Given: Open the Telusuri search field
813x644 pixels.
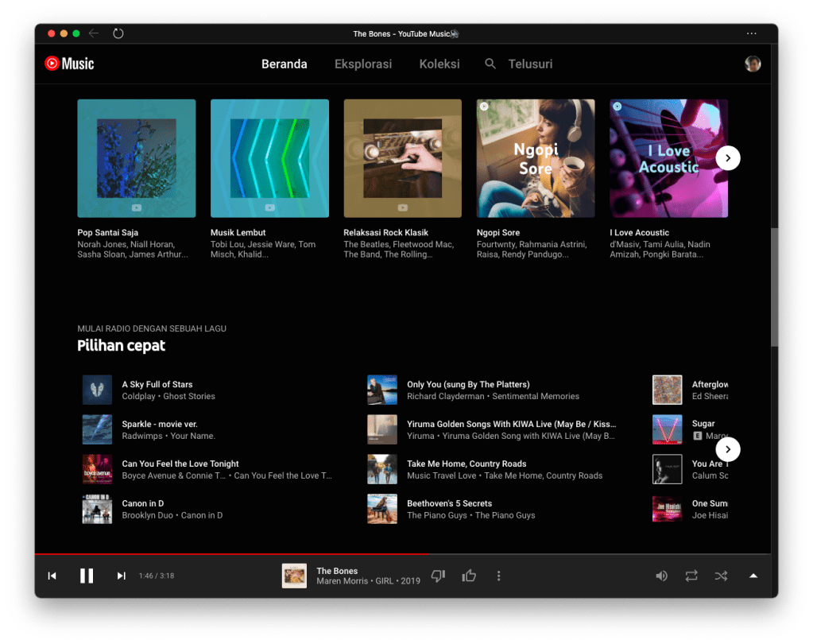Looking at the screenshot, I should (x=529, y=64).
